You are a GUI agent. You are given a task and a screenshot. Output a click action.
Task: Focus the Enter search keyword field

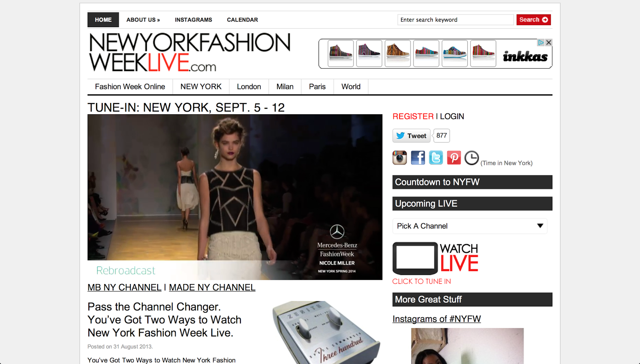coord(456,20)
